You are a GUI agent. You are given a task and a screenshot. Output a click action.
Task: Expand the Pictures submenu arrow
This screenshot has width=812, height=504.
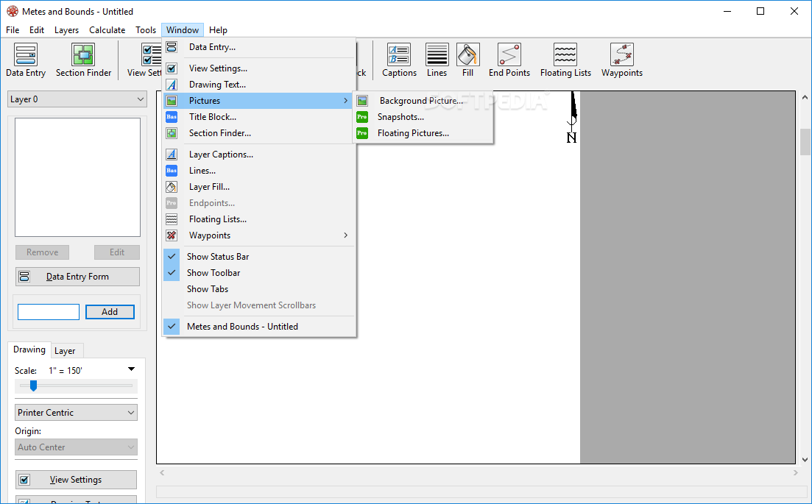click(x=345, y=101)
